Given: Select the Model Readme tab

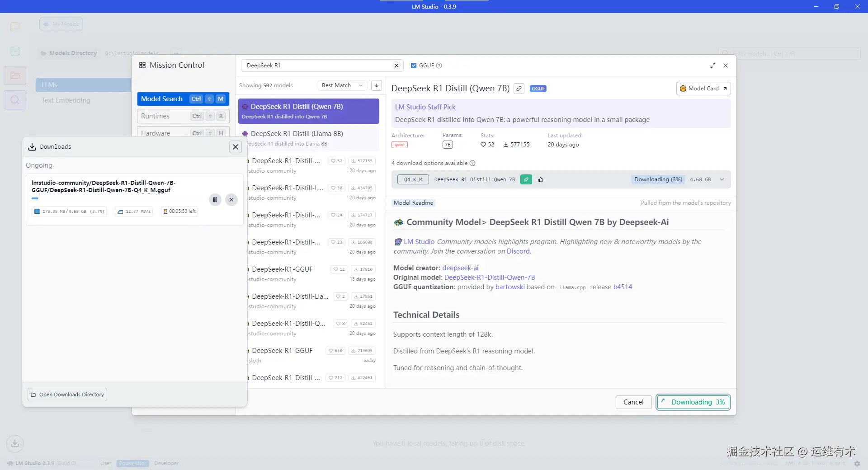Looking at the screenshot, I should click(413, 203).
